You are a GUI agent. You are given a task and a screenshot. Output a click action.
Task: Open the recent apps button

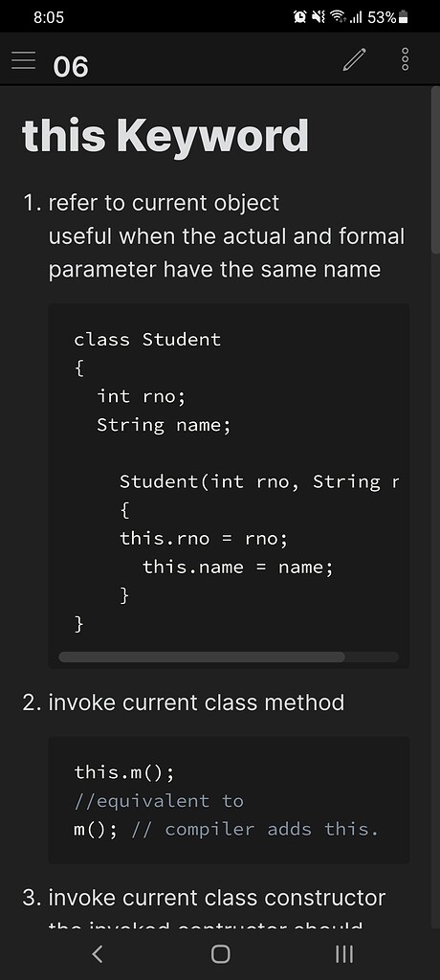click(343, 954)
